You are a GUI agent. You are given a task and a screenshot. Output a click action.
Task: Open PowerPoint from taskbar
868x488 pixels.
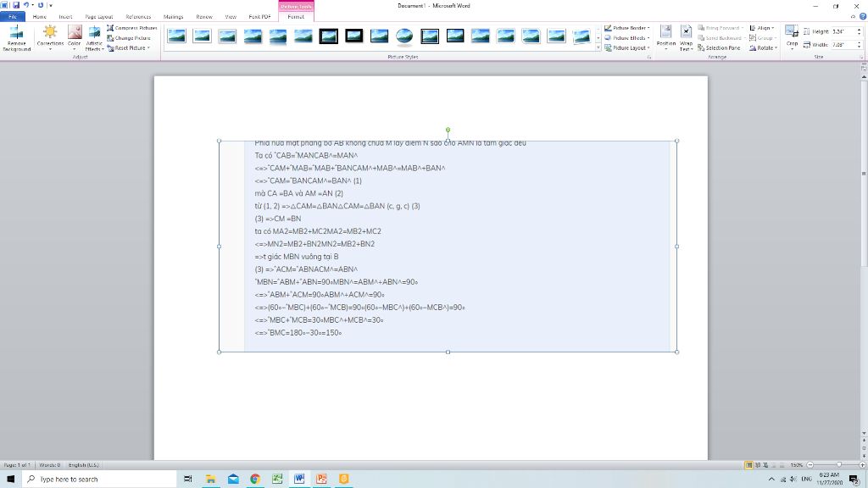coord(321,479)
